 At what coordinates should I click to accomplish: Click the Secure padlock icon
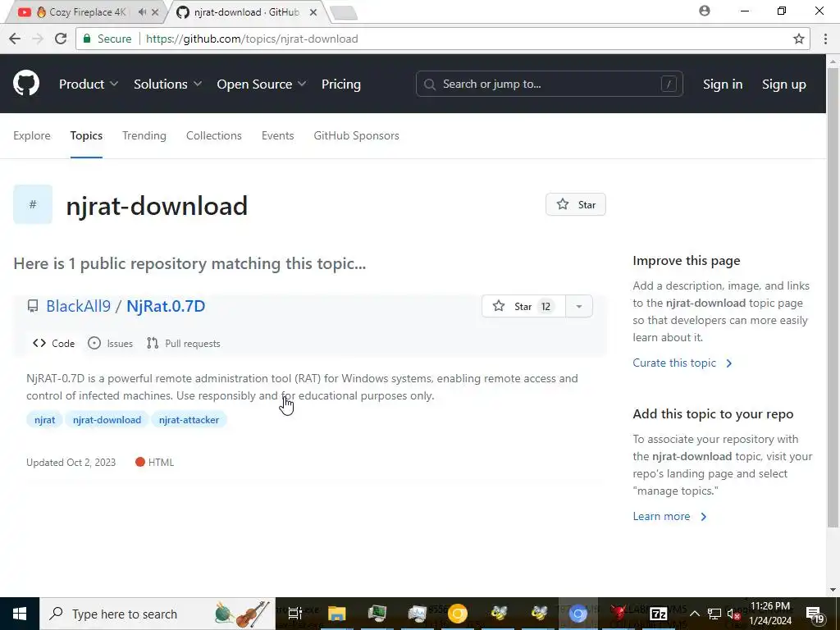(x=87, y=39)
